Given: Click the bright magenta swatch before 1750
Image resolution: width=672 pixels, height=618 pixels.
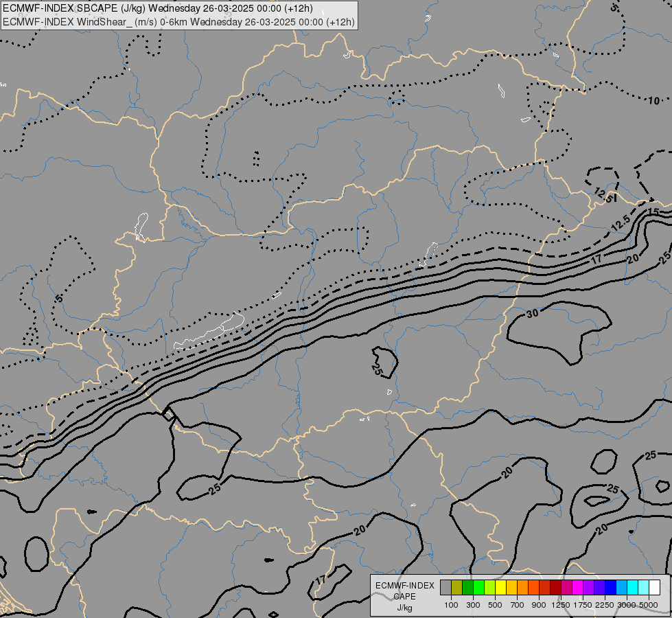Looking at the screenshot, I should point(578,588).
